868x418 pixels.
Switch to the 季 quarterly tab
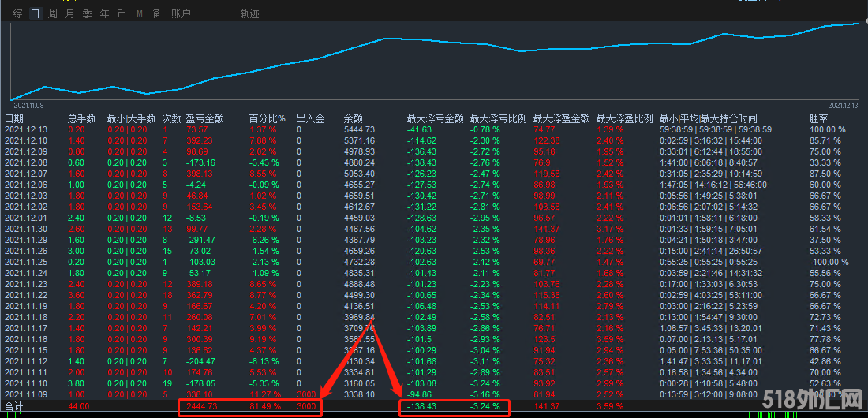click(87, 13)
